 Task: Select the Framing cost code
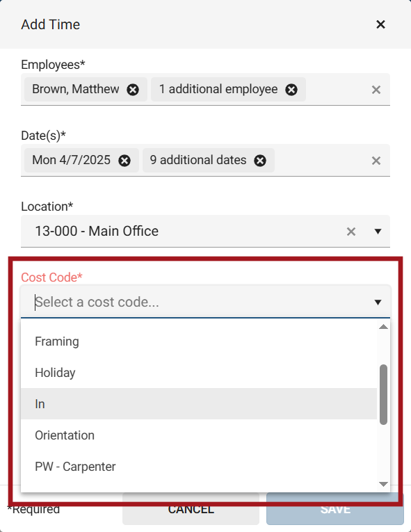(x=199, y=341)
